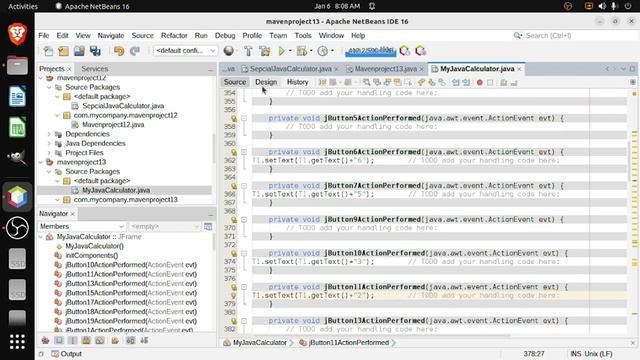Toggle first filter button in Navigator bottom bar
The image size is (640, 360).
[x=45, y=340]
